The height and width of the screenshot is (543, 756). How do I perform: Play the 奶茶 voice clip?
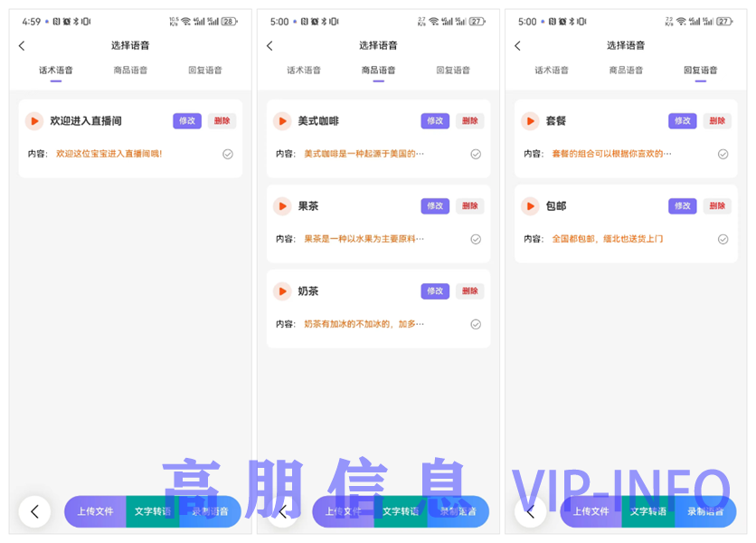282,291
